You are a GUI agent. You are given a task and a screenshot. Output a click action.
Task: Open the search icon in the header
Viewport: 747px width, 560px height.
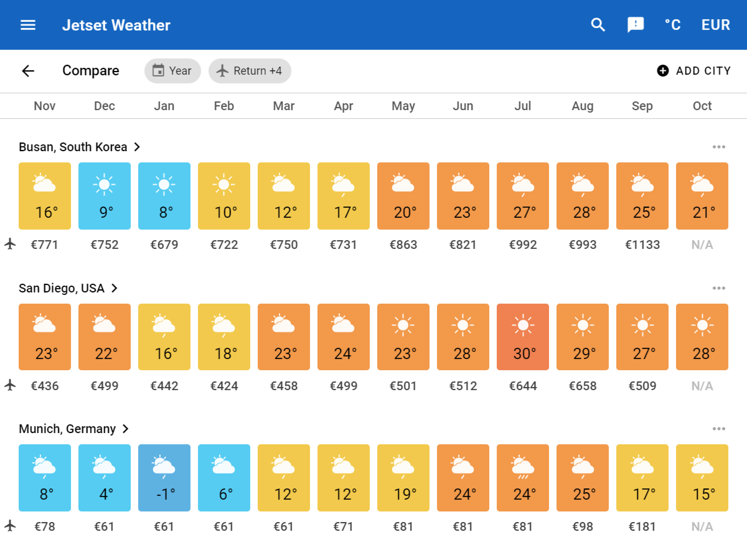pyautogui.click(x=598, y=25)
